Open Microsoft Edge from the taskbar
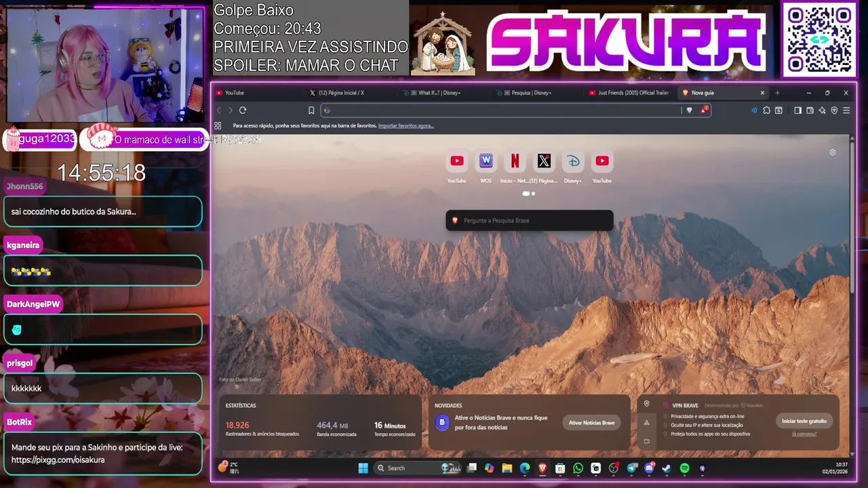 tap(525, 468)
